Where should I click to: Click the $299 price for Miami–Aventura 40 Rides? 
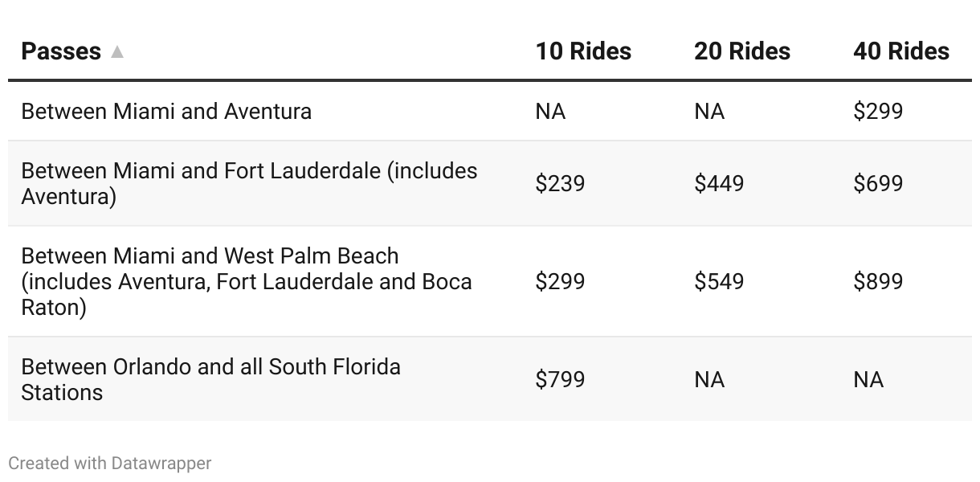pos(878,111)
